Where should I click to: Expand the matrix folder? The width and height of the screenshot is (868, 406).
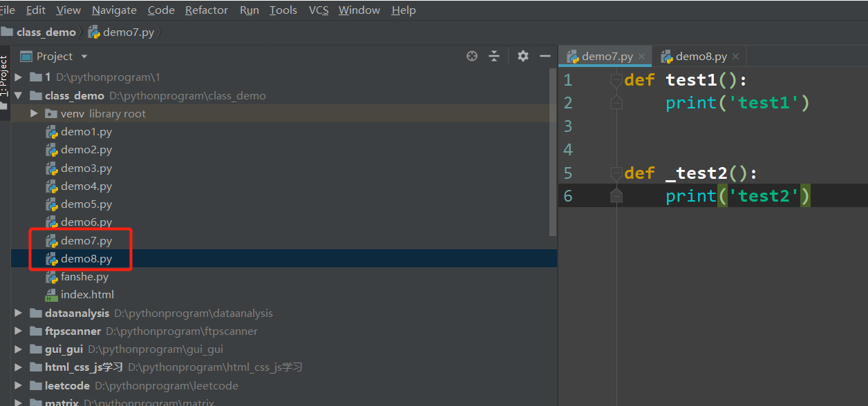coord(19,403)
